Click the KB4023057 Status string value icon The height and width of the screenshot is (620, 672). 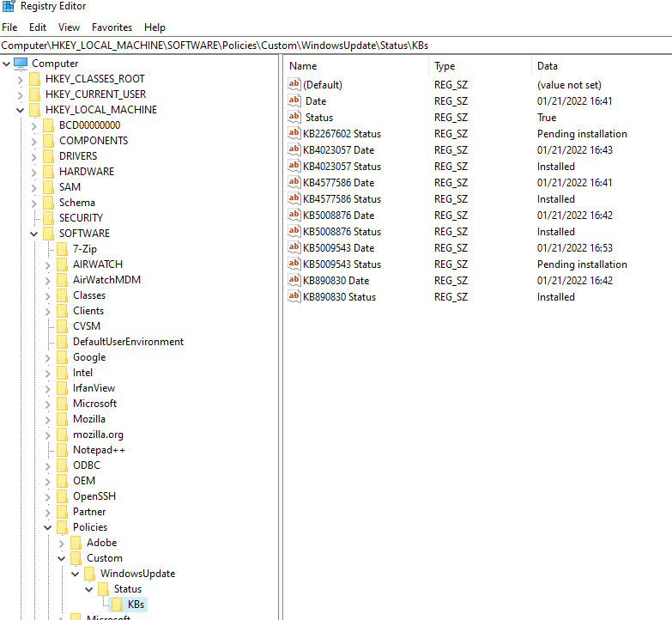[x=294, y=167]
